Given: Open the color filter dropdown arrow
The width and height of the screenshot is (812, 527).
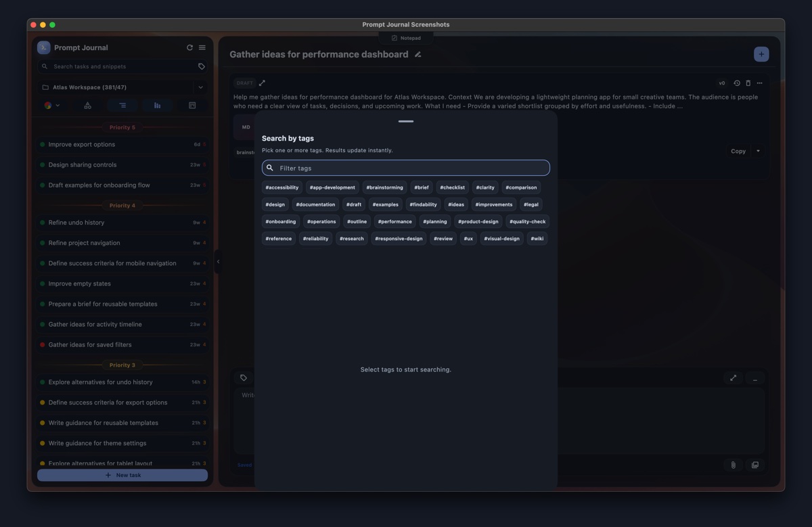Looking at the screenshot, I should point(58,106).
